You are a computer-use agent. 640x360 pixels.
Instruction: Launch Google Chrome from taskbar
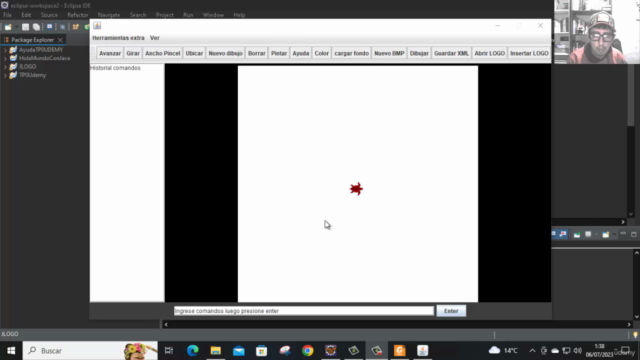coord(308,351)
